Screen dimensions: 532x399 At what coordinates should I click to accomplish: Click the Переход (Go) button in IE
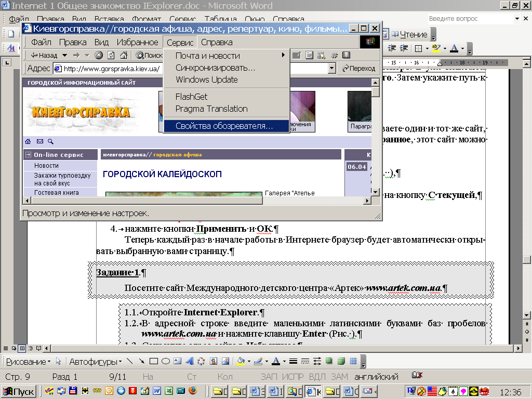point(358,68)
